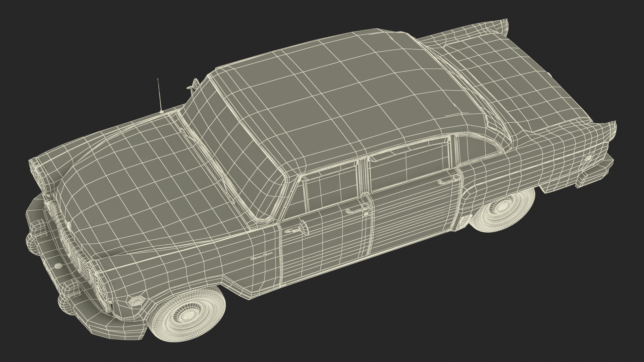Click the "Marathon" badge on the fender
Viewport: 644px width, 362px height.
point(261,256)
